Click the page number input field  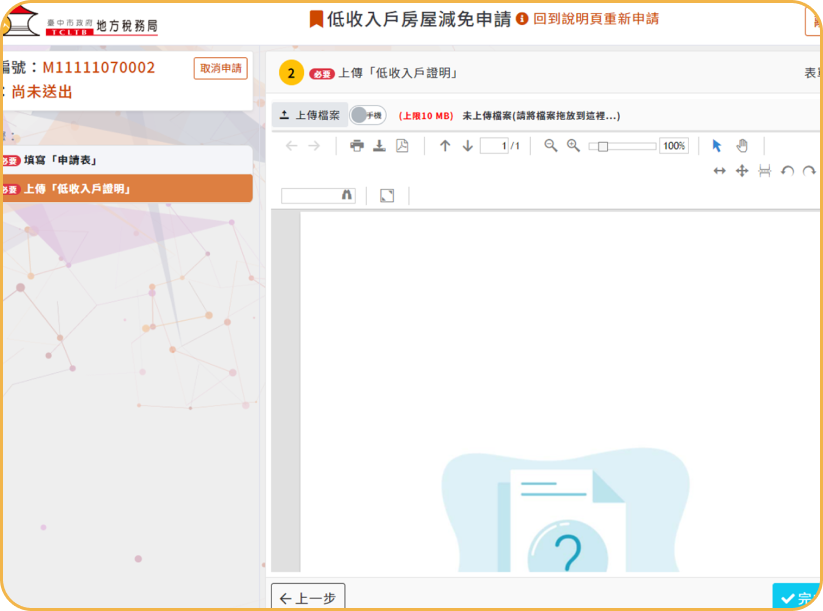494,146
